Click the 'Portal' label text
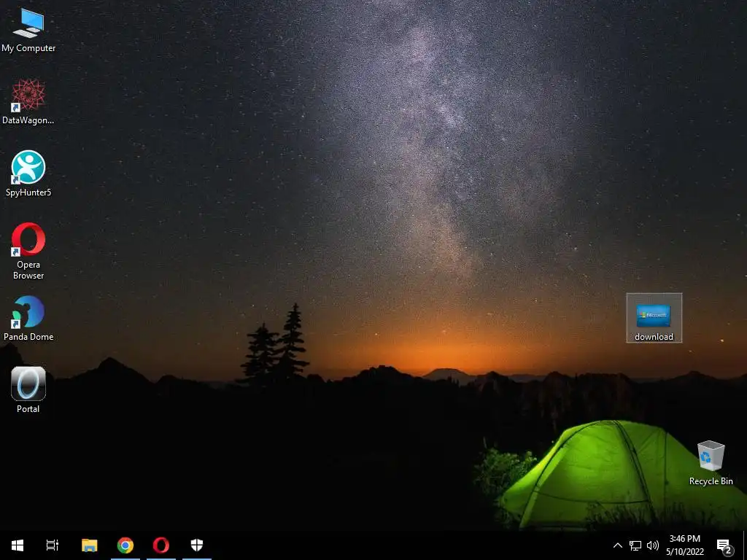 (x=28, y=408)
